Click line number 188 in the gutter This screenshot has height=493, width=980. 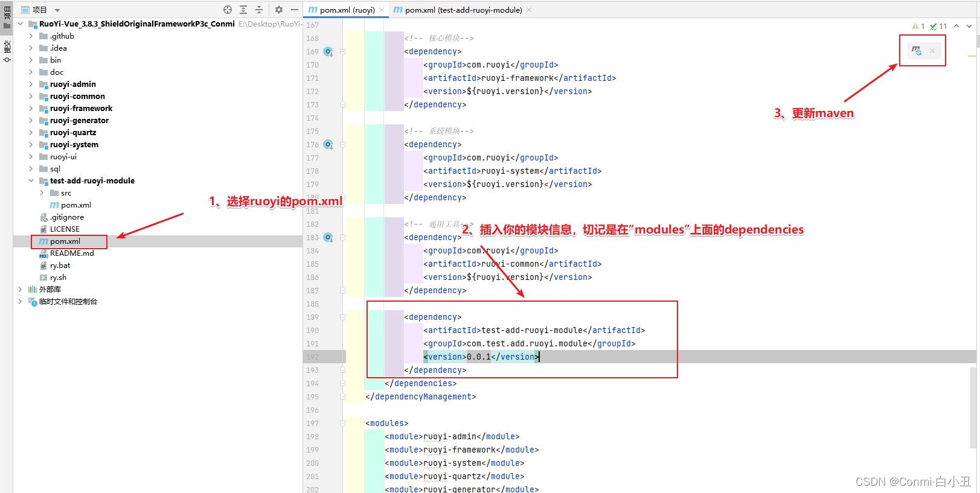click(313, 304)
